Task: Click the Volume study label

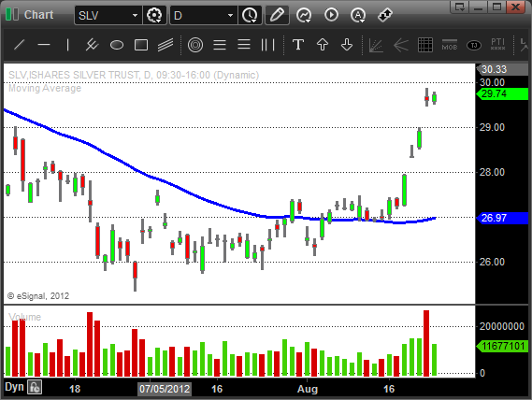Action: 24,317
